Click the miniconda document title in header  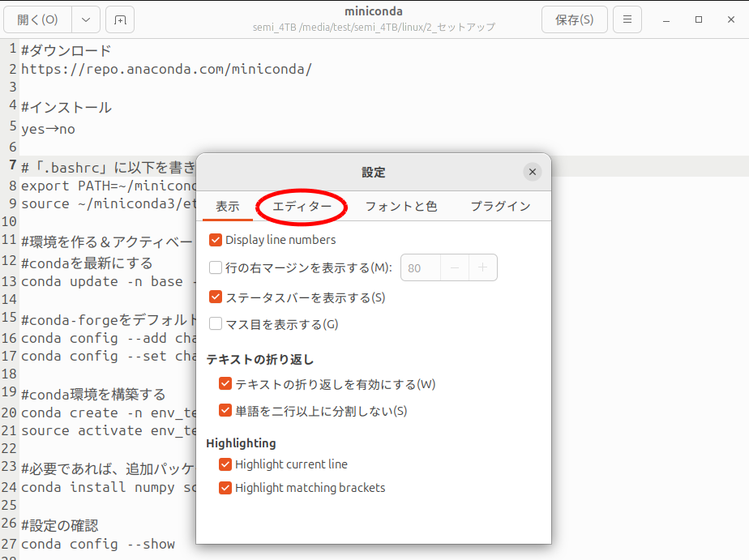(x=374, y=11)
